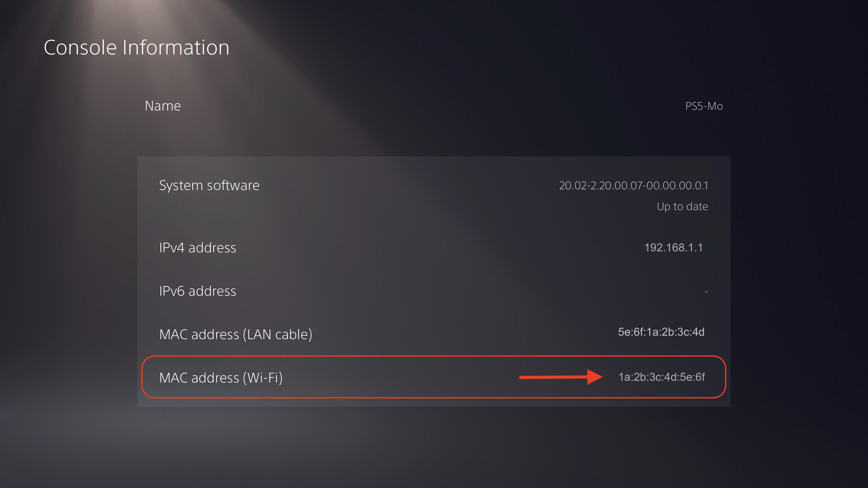This screenshot has width=868, height=488.
Task: Click the PS5-Mo console name value
Action: 704,106
